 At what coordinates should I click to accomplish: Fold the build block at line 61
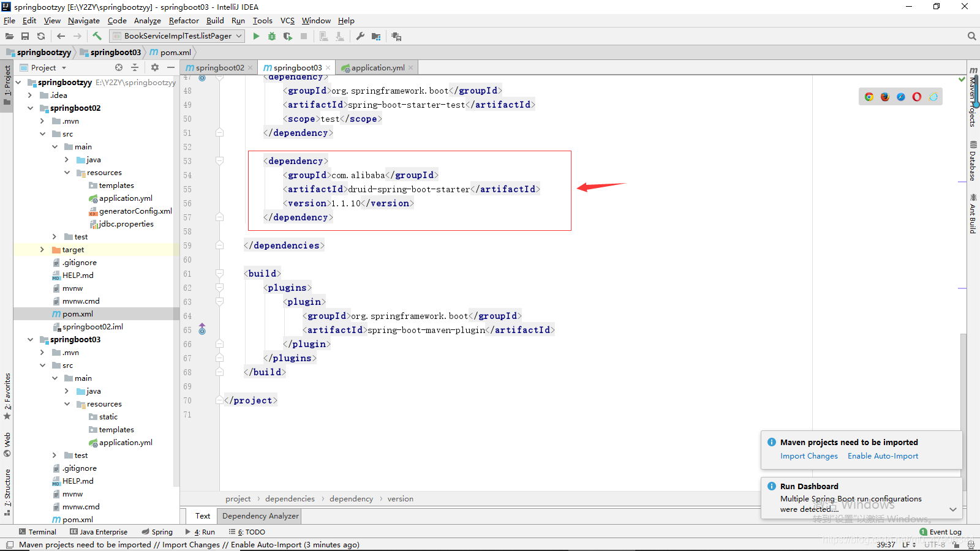point(219,274)
